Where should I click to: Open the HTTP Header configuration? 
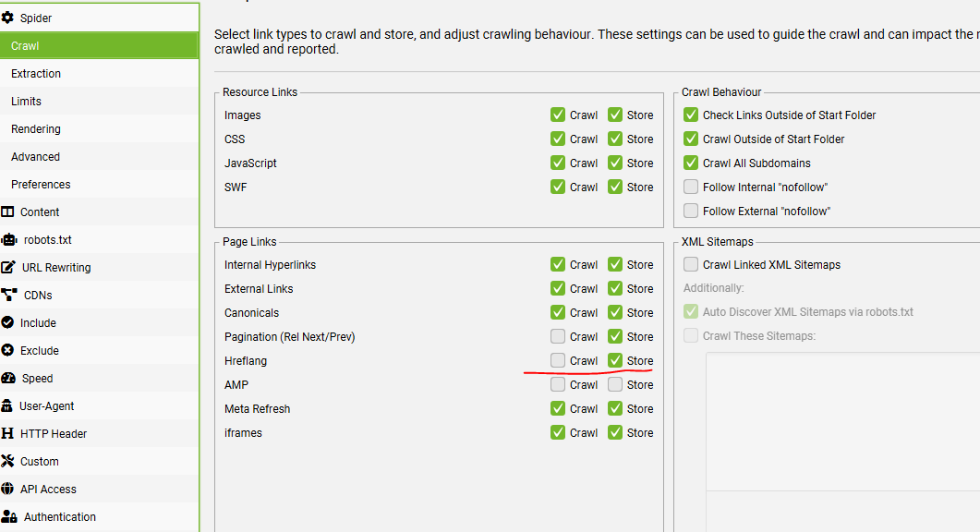pyautogui.click(x=54, y=433)
